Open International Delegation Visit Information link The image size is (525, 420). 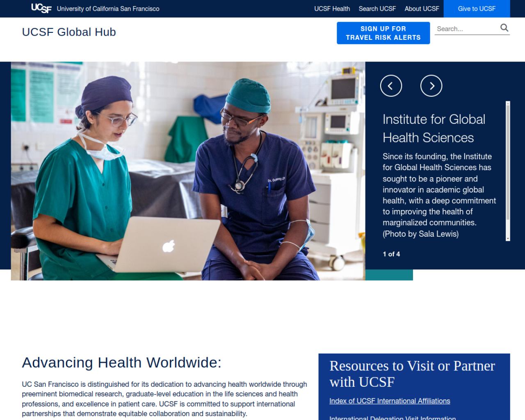click(x=393, y=418)
